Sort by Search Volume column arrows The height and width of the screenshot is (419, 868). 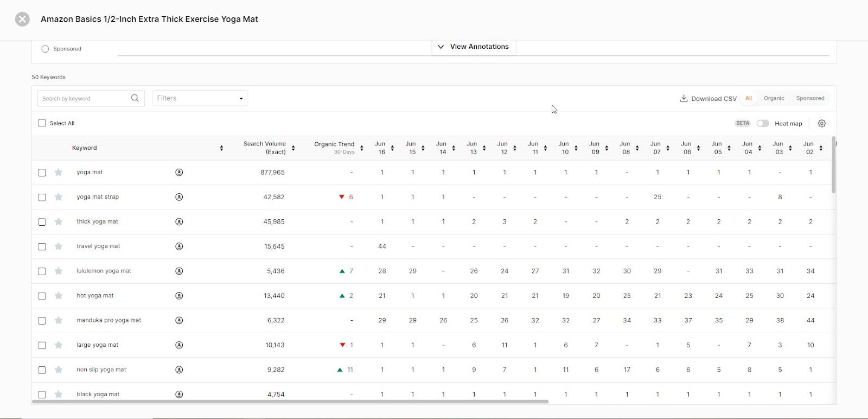click(293, 148)
